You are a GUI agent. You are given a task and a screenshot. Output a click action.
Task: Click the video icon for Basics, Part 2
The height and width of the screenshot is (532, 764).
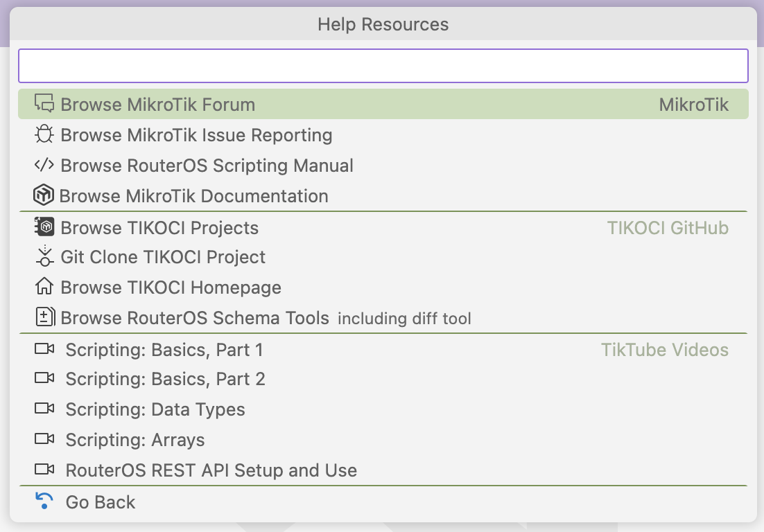(44, 378)
